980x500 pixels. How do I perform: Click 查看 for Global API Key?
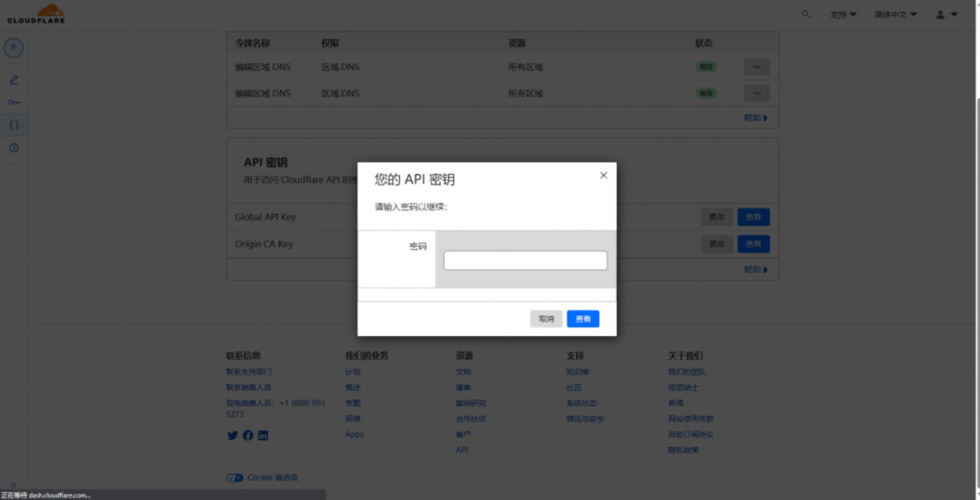[x=753, y=217]
